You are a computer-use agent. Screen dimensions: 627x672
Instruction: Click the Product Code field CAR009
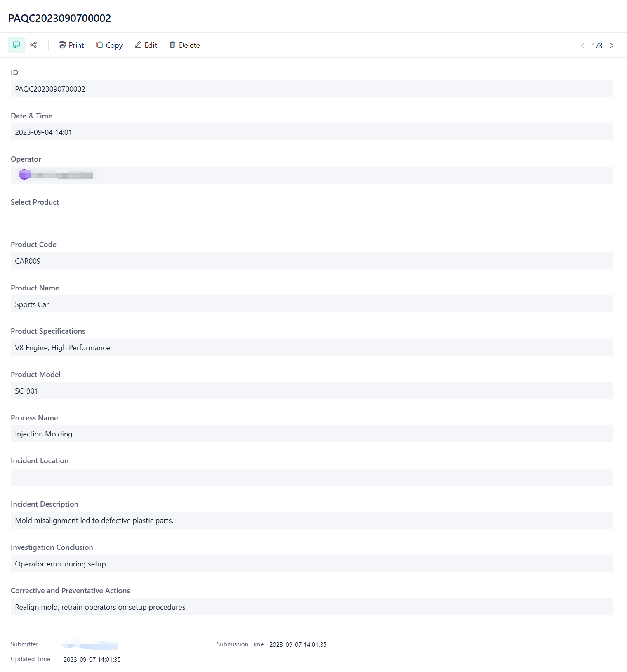[x=311, y=261]
